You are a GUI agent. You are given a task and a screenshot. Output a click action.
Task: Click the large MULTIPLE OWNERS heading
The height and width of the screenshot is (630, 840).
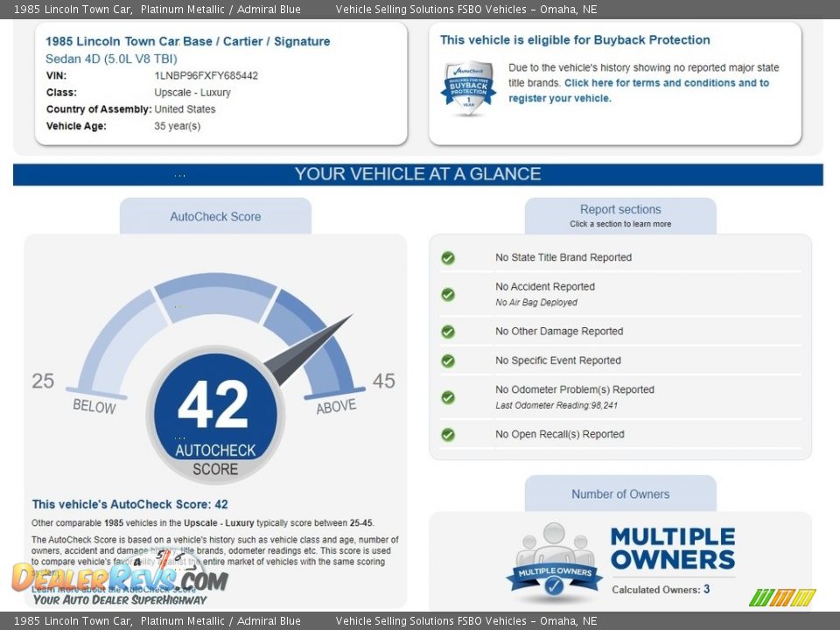[673, 549]
